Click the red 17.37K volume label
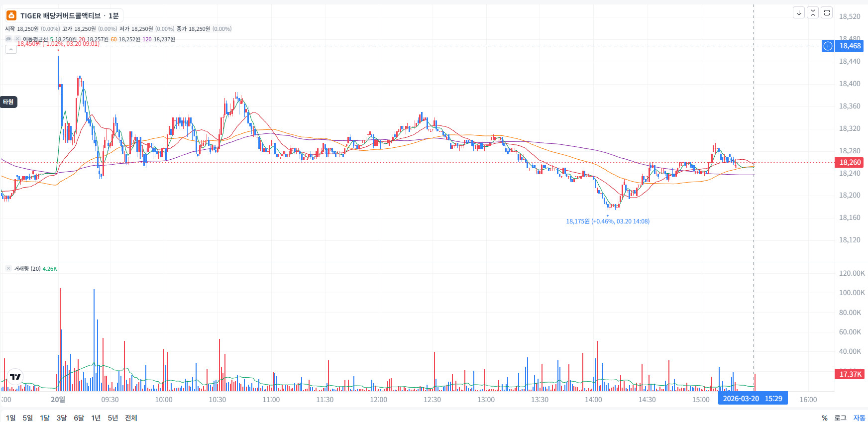This screenshot has width=868, height=422. (850, 374)
